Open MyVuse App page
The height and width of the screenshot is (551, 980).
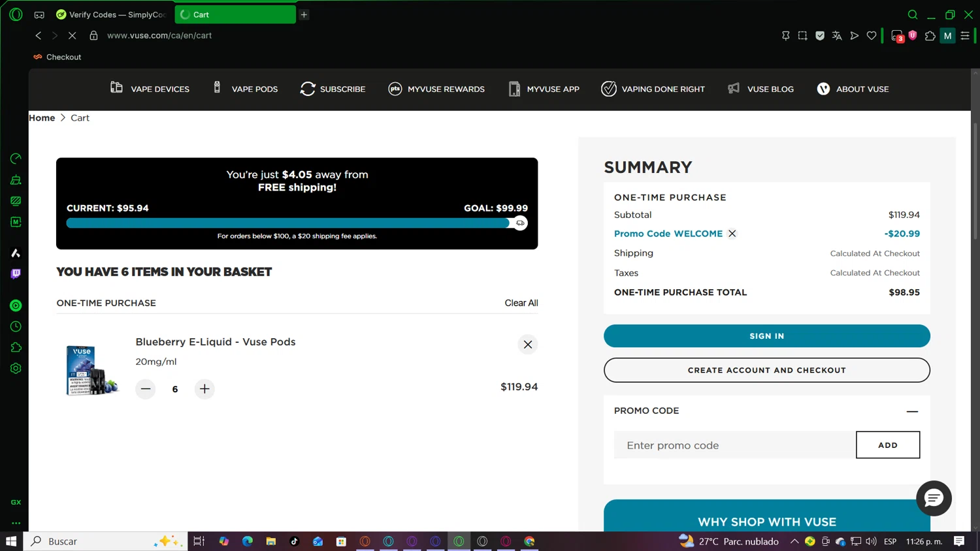point(544,89)
